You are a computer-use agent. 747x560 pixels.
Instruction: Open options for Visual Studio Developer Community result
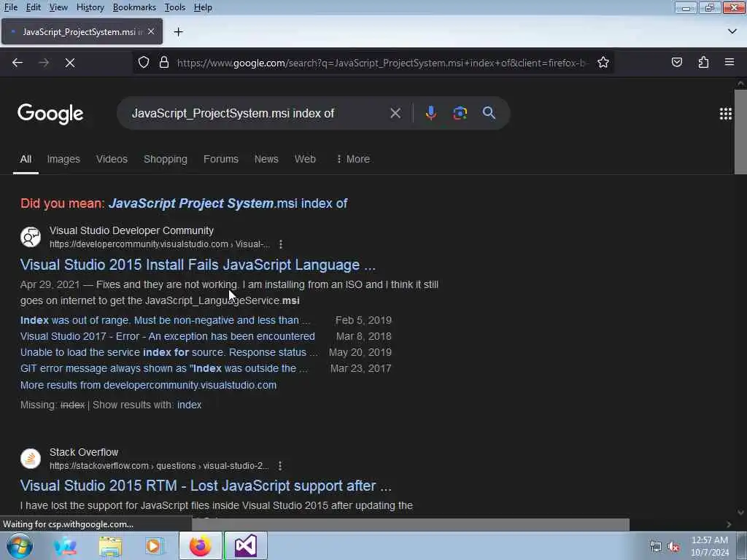(281, 244)
